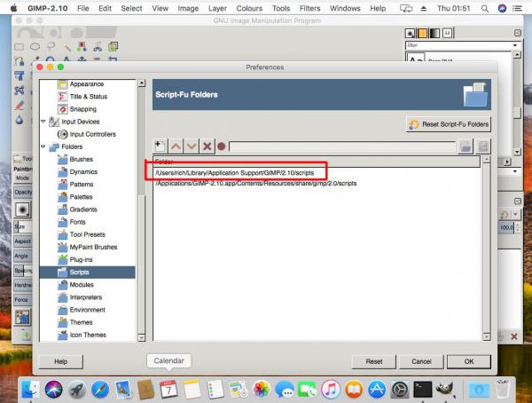Screen dimensions: 532x403
Task: Open App Store icon in Dock
Action: click(377, 389)
